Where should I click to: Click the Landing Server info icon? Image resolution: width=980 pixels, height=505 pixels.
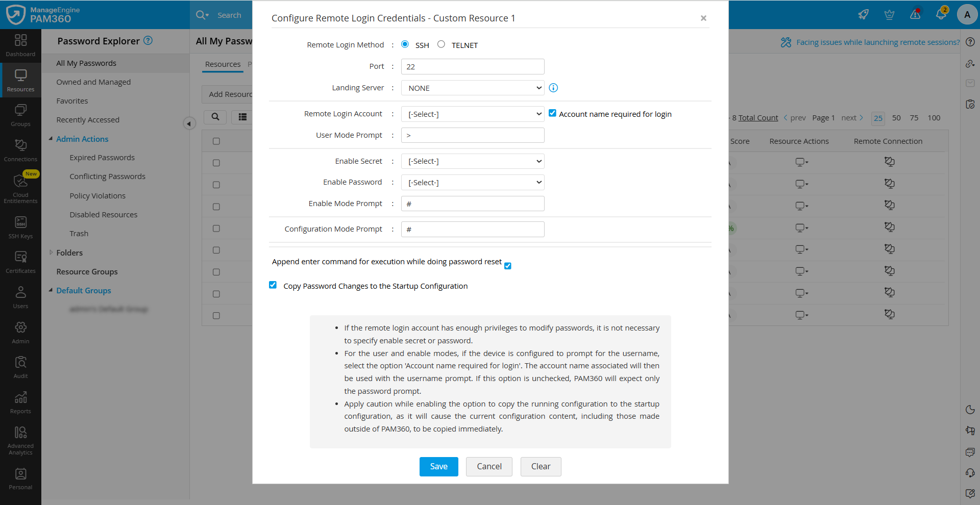tap(553, 88)
